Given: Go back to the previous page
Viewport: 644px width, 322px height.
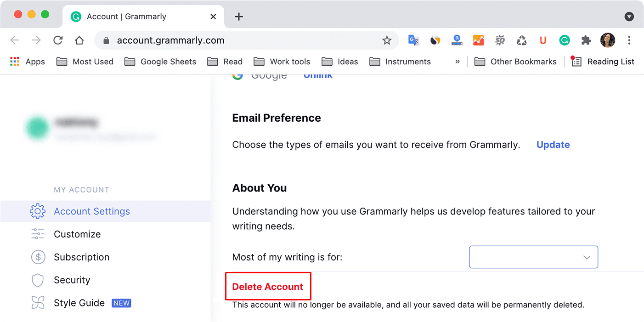Looking at the screenshot, I should tap(15, 40).
